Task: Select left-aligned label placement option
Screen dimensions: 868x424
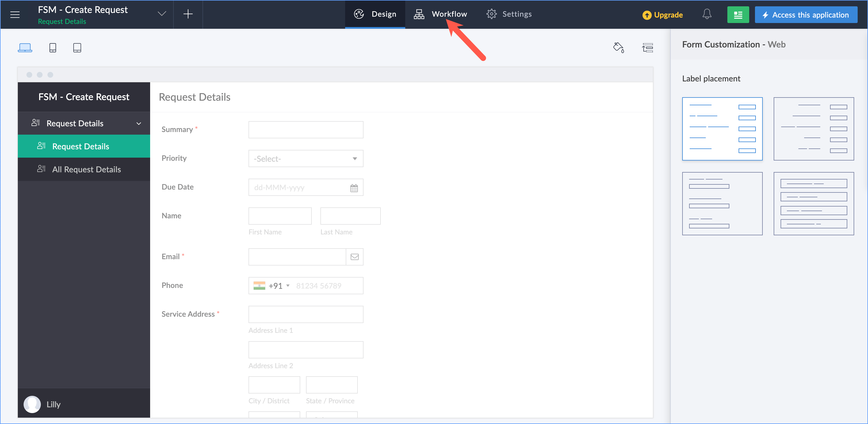Action: [x=722, y=129]
